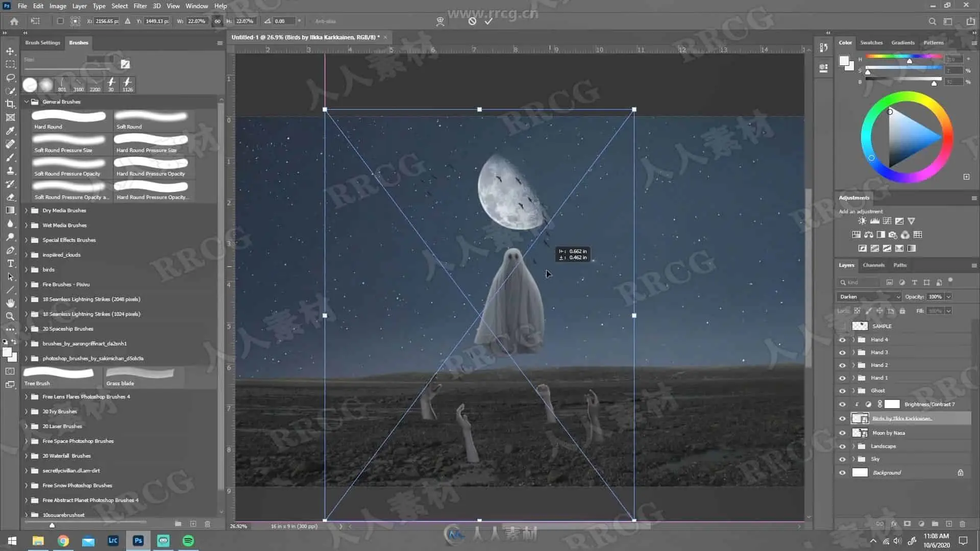The width and height of the screenshot is (980, 551).
Task: Expand the Landscape layer group
Action: [x=853, y=446]
